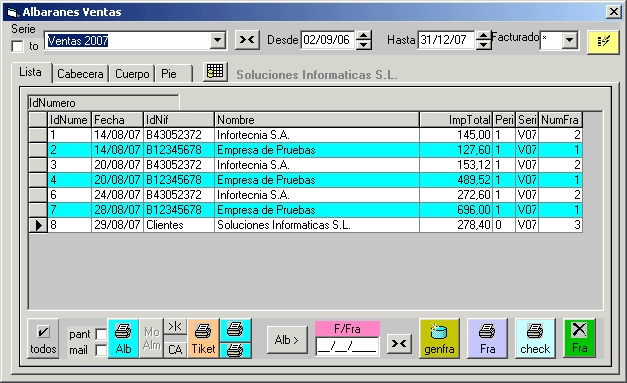Screen dimensions: 627x383
Task: Increase the Desde date with up arrow
Action: tap(363, 36)
